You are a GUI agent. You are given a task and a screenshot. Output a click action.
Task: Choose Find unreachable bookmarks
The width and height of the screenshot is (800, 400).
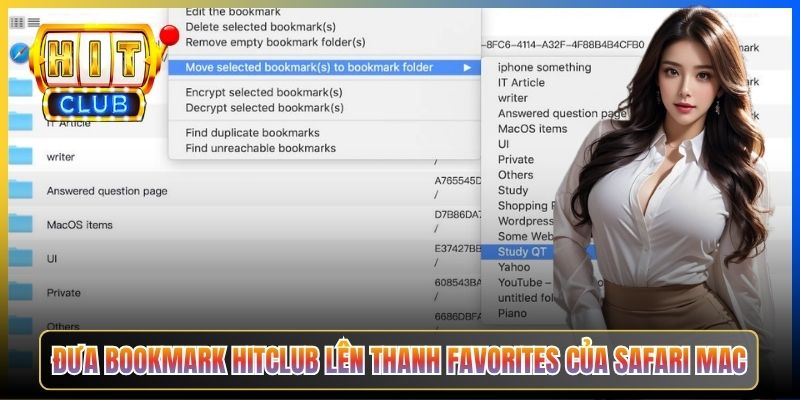pyautogui.click(x=260, y=148)
